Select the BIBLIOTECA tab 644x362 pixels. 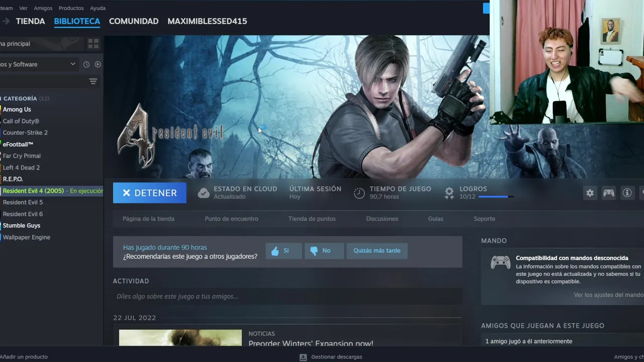click(x=77, y=21)
